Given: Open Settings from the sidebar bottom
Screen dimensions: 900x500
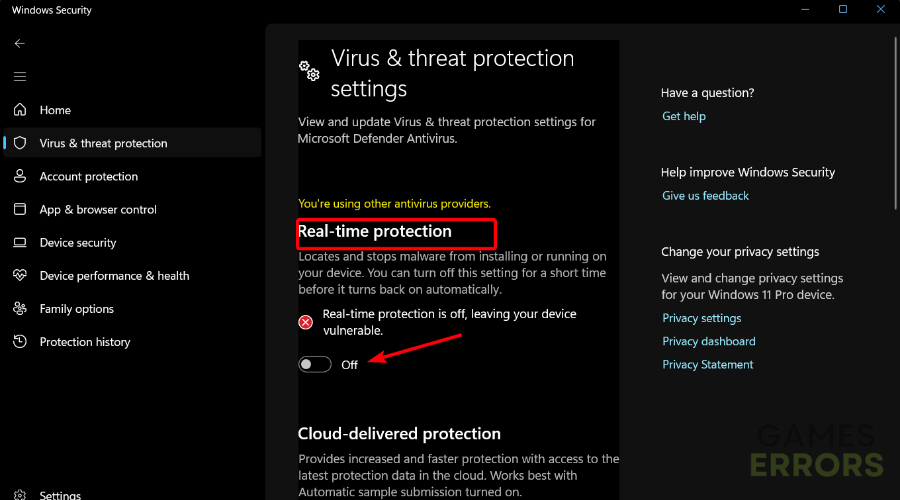Looking at the screenshot, I should (60, 495).
